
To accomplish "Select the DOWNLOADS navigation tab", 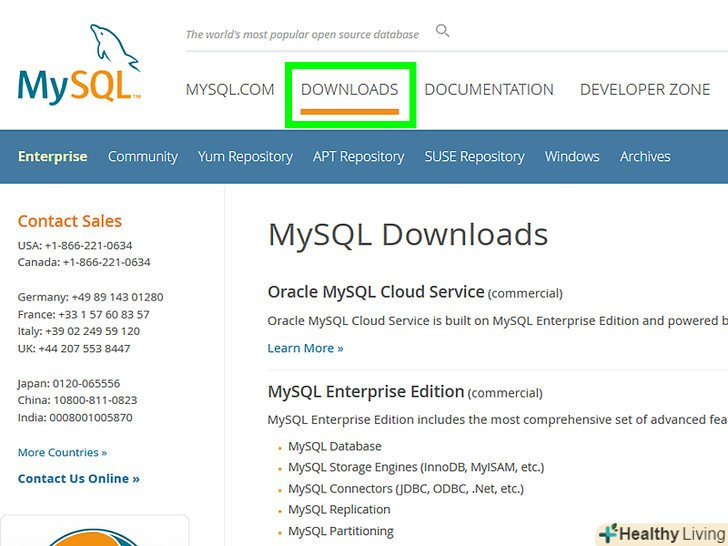I will tap(350, 89).
